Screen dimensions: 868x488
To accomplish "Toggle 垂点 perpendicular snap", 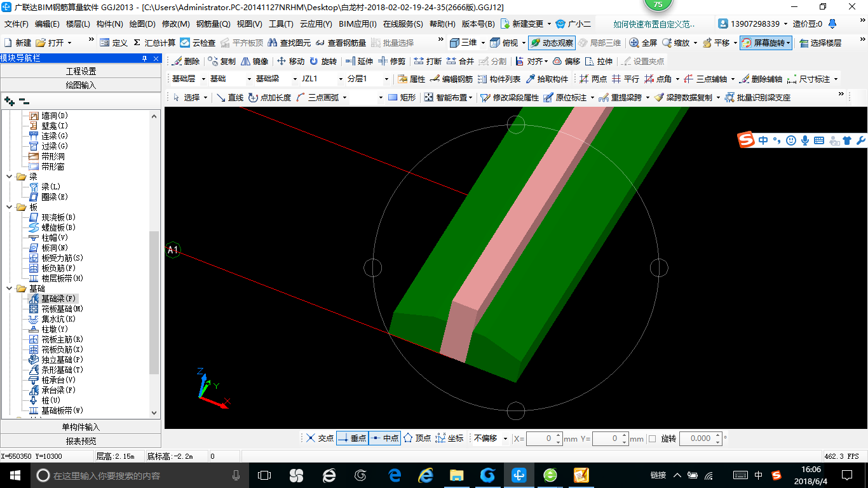I will click(x=353, y=438).
